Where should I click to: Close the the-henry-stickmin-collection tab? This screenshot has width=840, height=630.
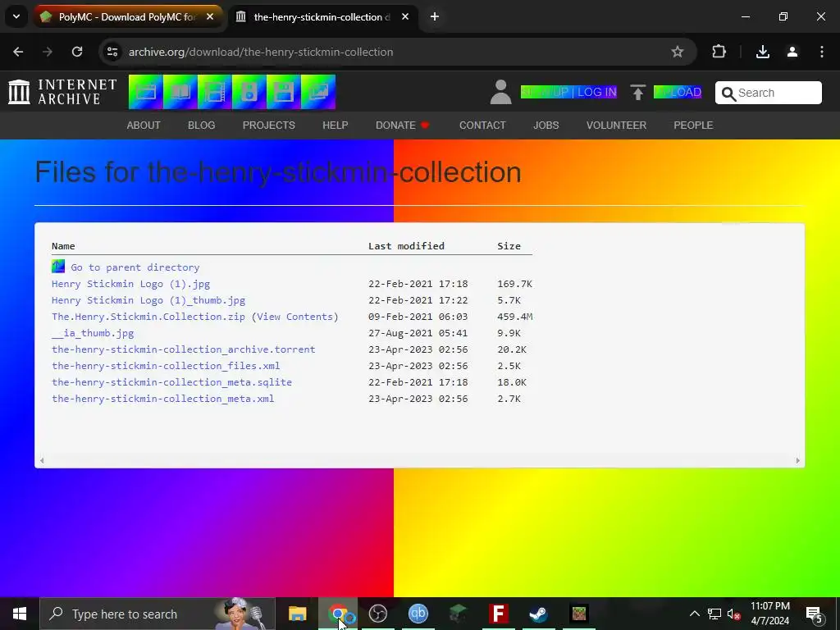click(x=405, y=17)
